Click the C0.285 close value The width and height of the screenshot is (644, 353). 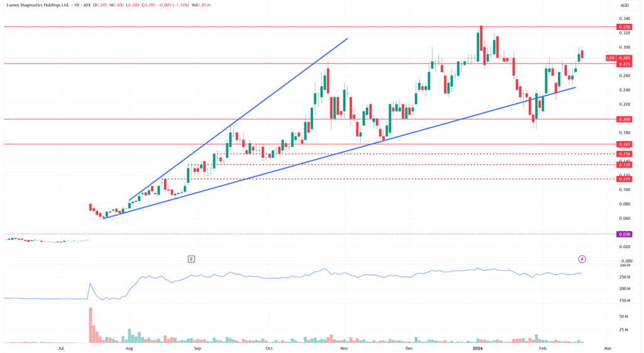tap(148, 5)
